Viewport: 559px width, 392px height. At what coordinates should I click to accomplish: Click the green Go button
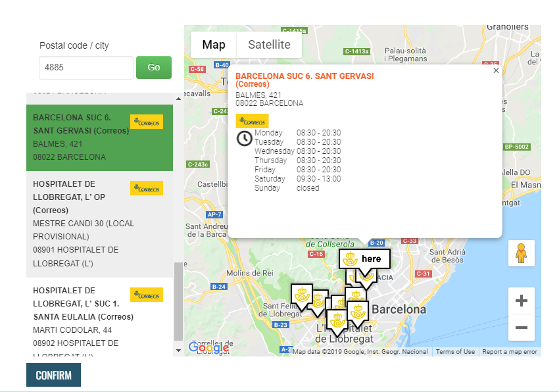click(154, 67)
